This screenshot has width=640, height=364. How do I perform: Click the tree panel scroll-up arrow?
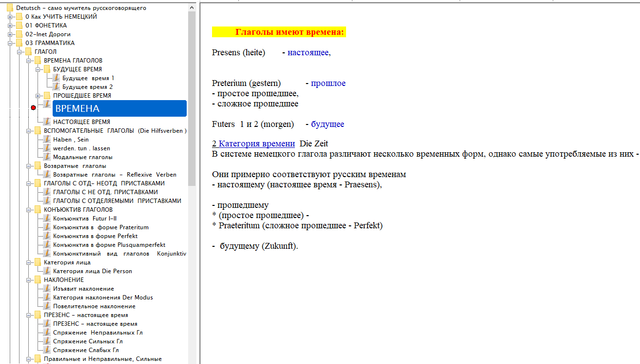point(192,8)
